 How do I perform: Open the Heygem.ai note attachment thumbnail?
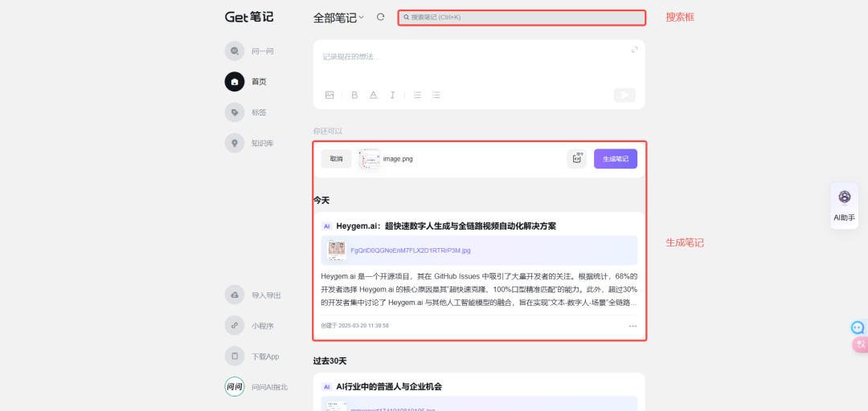(337, 250)
